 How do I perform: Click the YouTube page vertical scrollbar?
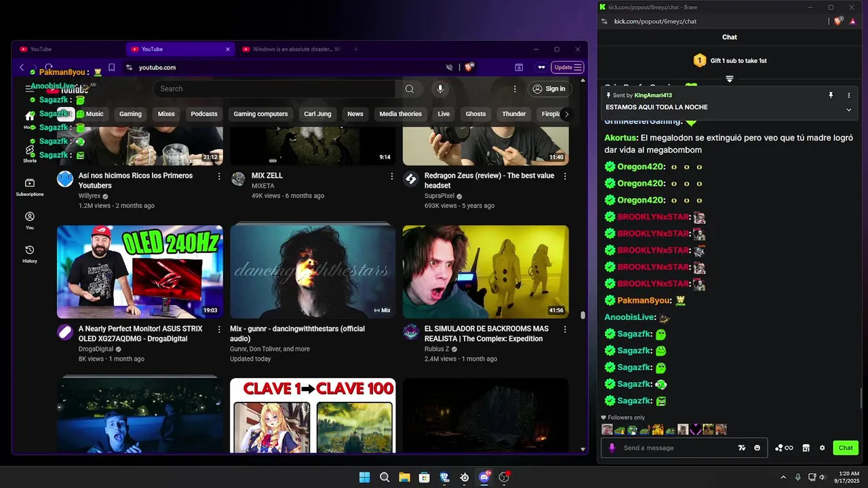[583, 315]
